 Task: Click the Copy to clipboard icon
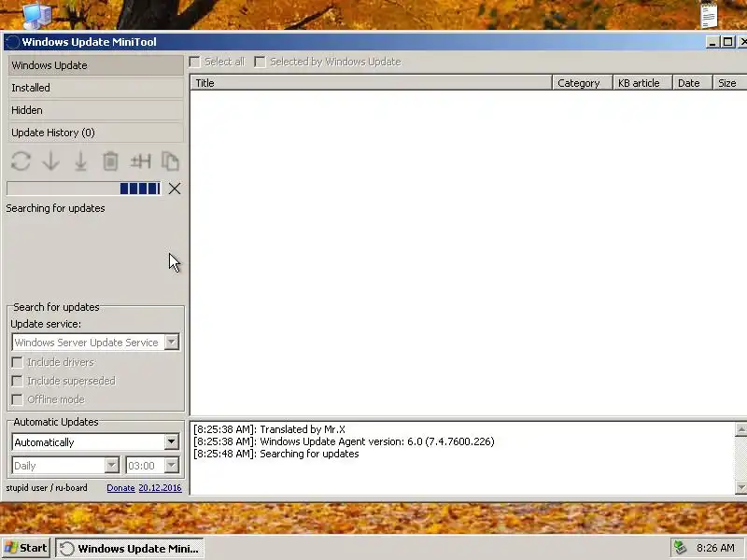(x=170, y=161)
